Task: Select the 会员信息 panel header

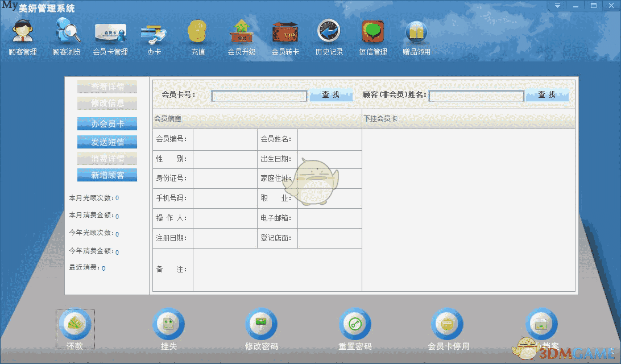Action: point(257,118)
